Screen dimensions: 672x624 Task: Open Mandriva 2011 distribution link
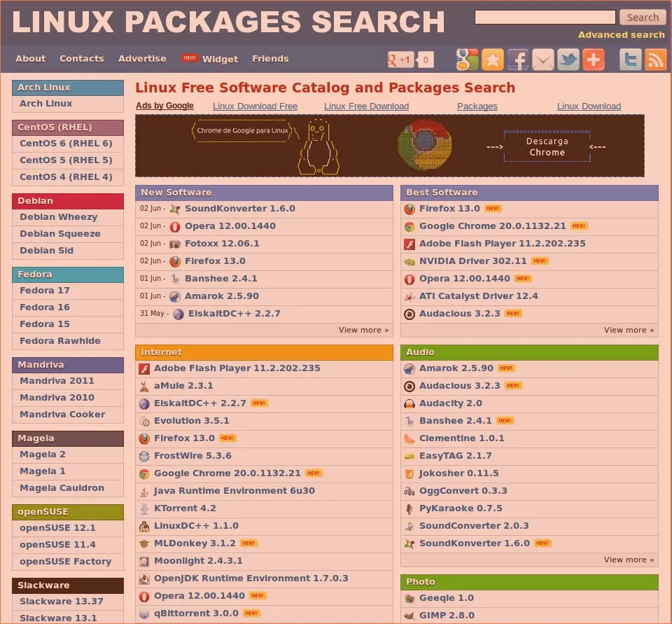coord(57,381)
